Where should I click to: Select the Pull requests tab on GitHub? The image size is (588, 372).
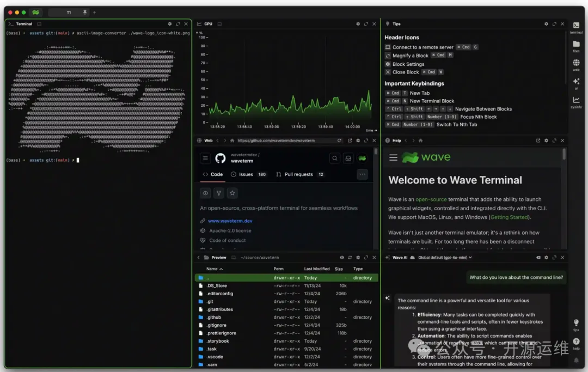point(299,174)
